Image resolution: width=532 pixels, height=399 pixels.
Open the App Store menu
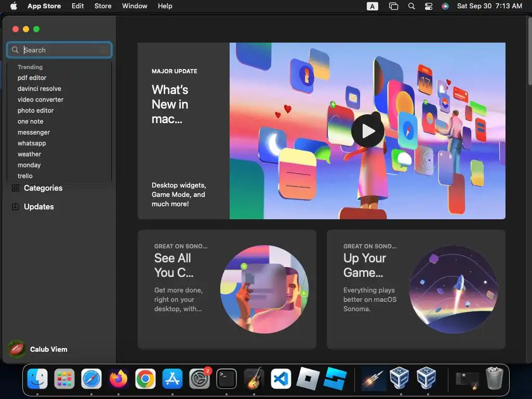click(44, 6)
